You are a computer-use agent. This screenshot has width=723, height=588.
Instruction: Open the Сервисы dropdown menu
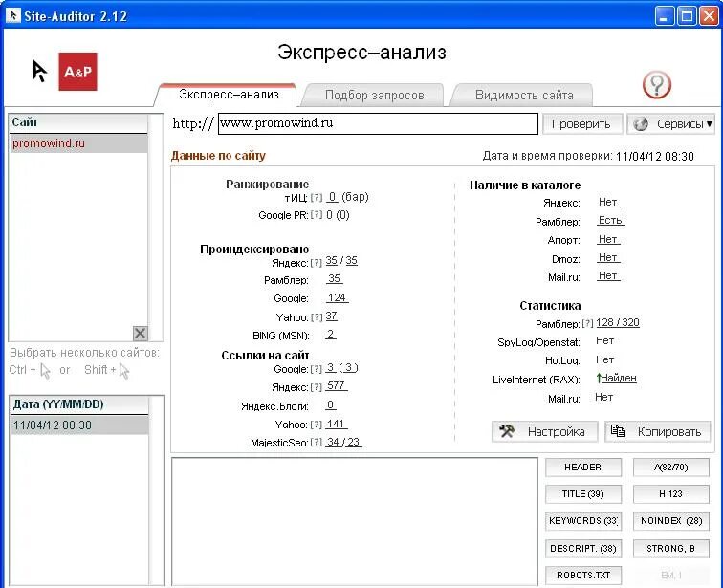pyautogui.click(x=671, y=124)
